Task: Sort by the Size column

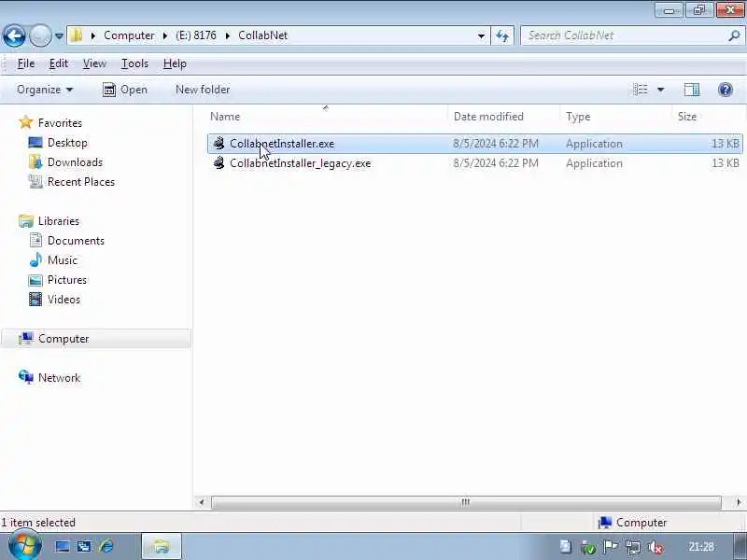Action: [687, 117]
